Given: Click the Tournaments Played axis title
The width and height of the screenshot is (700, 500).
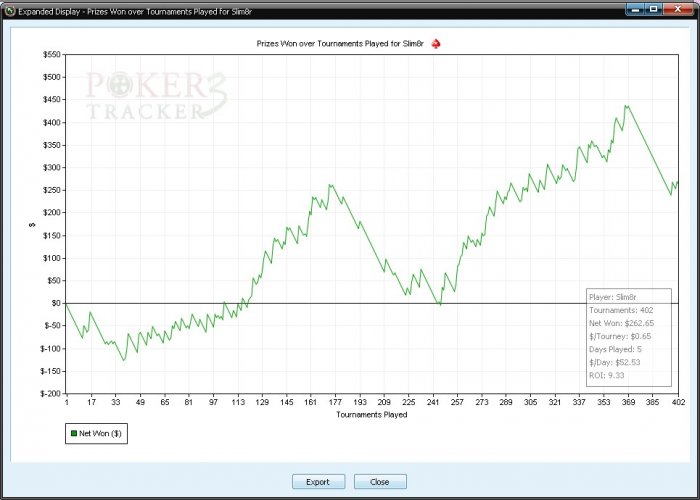Looking at the screenshot, I should [x=371, y=414].
